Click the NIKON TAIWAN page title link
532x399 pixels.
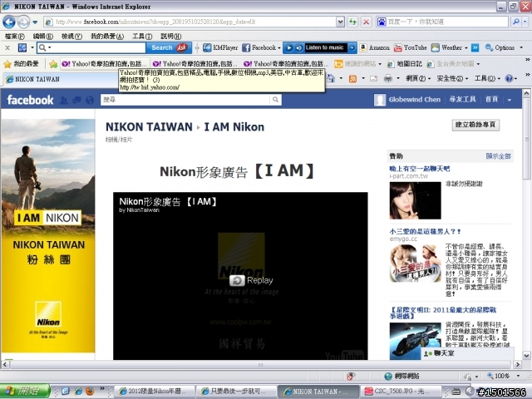click(x=149, y=127)
